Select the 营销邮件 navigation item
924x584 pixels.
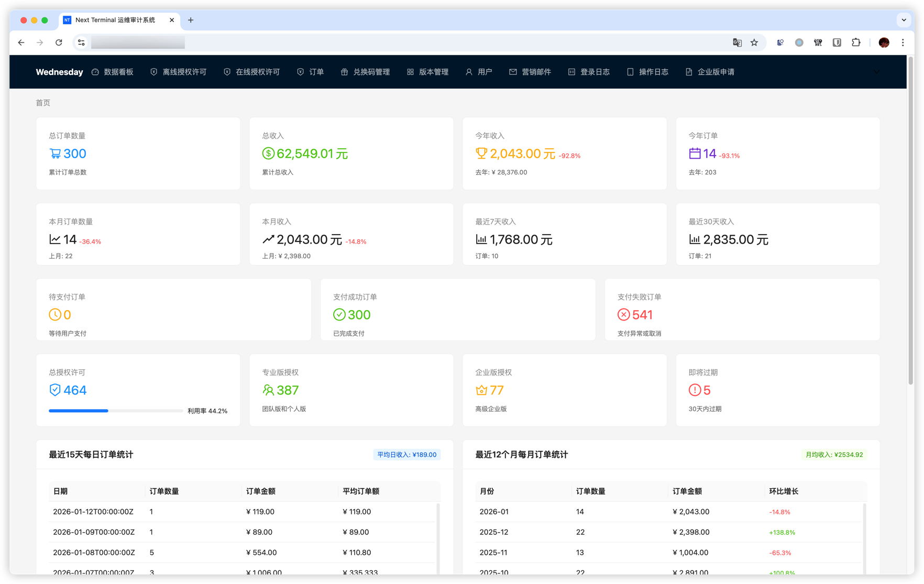(x=530, y=72)
